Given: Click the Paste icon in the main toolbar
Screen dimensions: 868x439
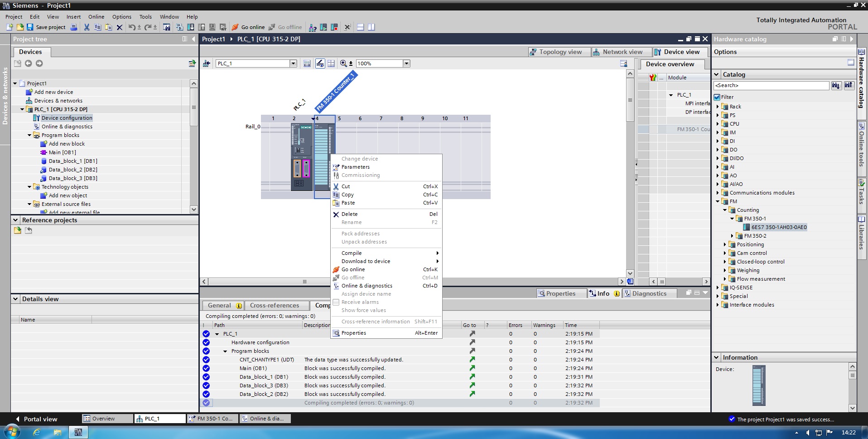Looking at the screenshot, I should [108, 27].
